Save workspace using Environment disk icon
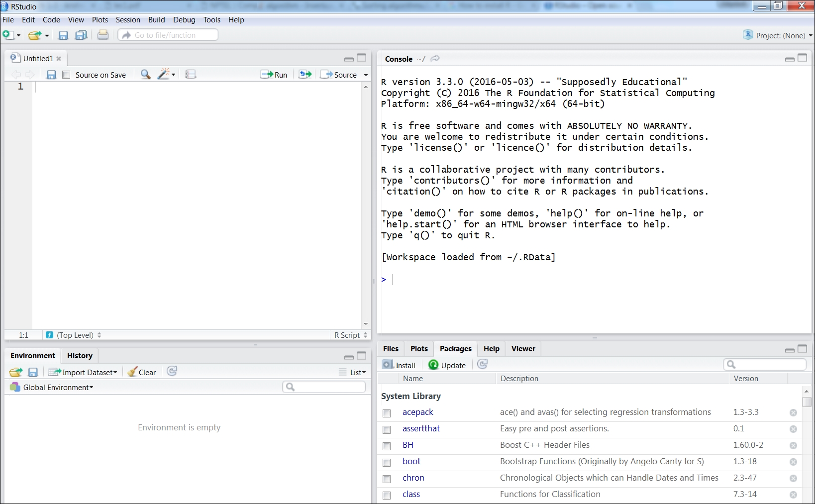 (x=33, y=372)
